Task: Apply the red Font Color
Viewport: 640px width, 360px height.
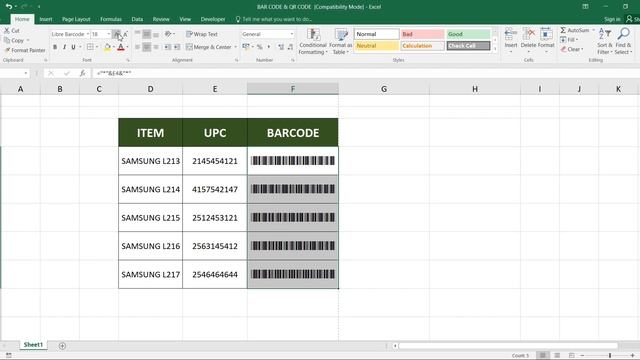Action: point(121,47)
